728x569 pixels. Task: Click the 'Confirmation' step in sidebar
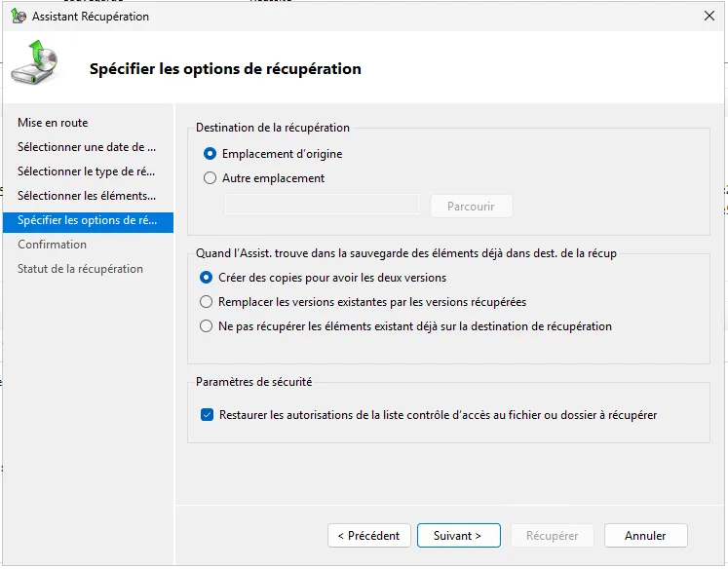click(x=53, y=245)
